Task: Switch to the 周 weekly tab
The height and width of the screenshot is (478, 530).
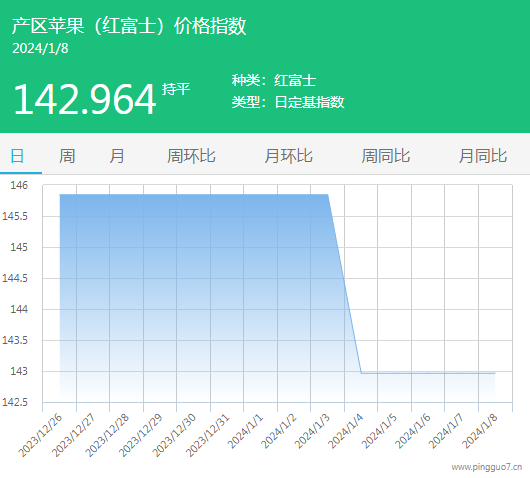Action: [67, 156]
